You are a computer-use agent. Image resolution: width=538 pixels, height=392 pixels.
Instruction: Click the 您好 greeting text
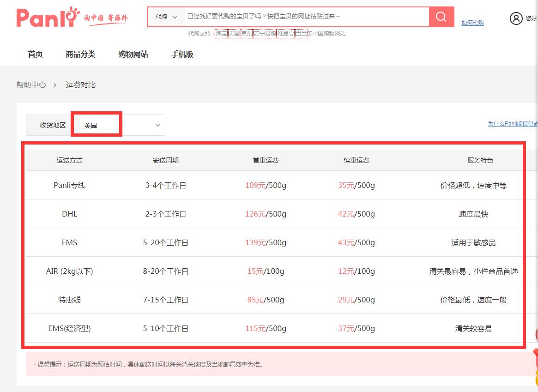[532, 19]
